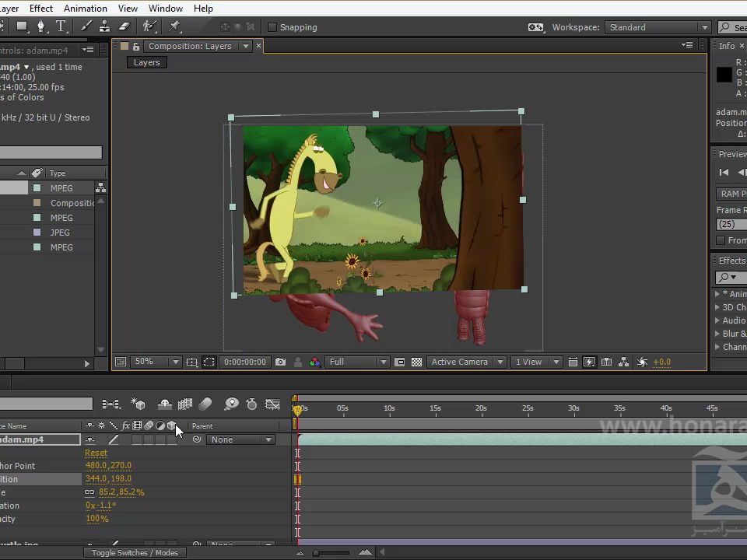Image resolution: width=747 pixels, height=560 pixels.
Task: Select the Clone Stamp tool
Action: pos(104,26)
